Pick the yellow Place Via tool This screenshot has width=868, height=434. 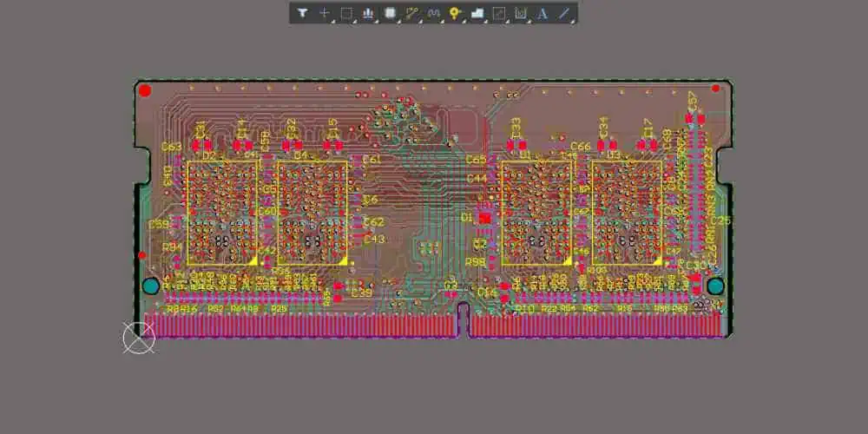click(455, 13)
